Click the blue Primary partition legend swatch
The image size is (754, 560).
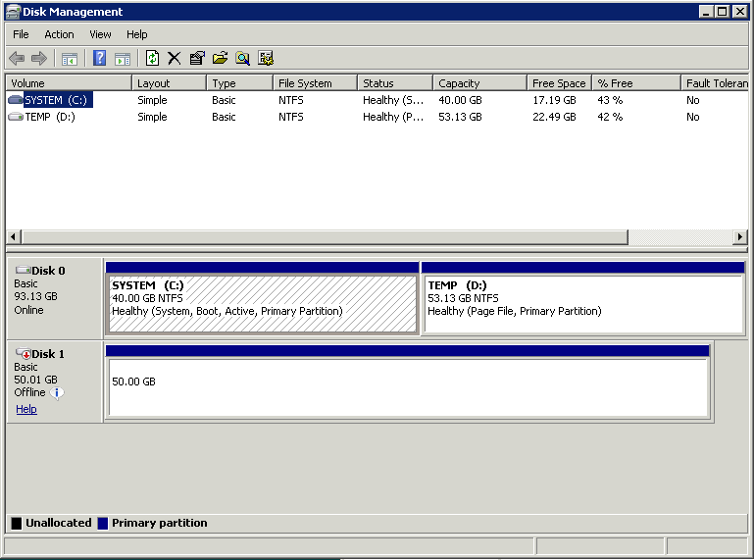pos(102,524)
